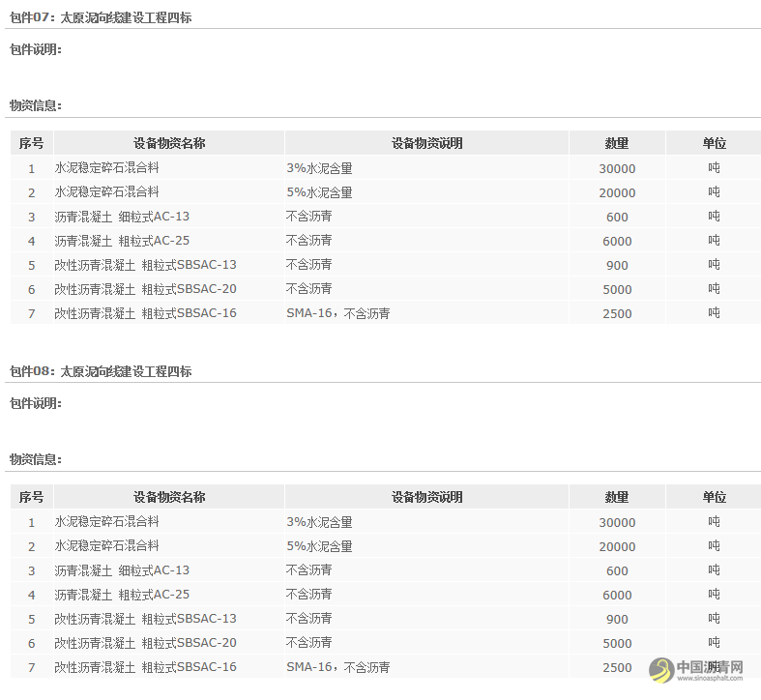Click row 1 '水泥稳定碎石混合料' in 包件08 table
761x700 pixels.
tap(106, 522)
